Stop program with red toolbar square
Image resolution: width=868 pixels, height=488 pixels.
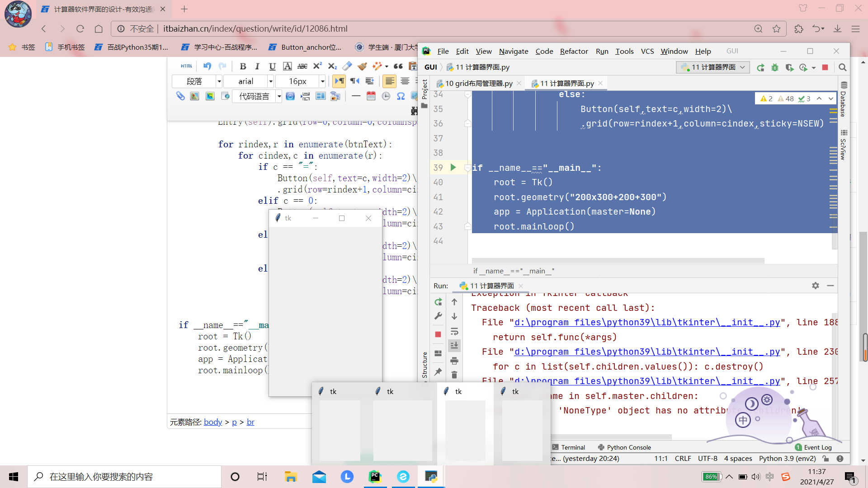click(x=825, y=67)
